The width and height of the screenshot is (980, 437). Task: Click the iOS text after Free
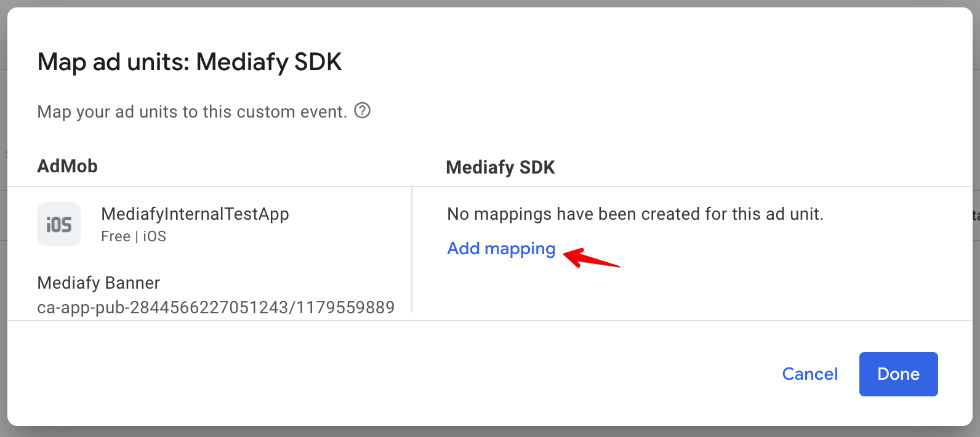(x=155, y=237)
